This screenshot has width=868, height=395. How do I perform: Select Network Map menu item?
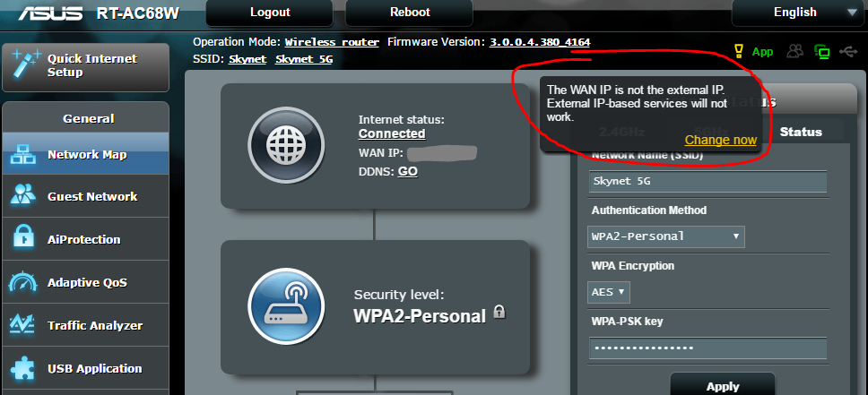pos(86,154)
